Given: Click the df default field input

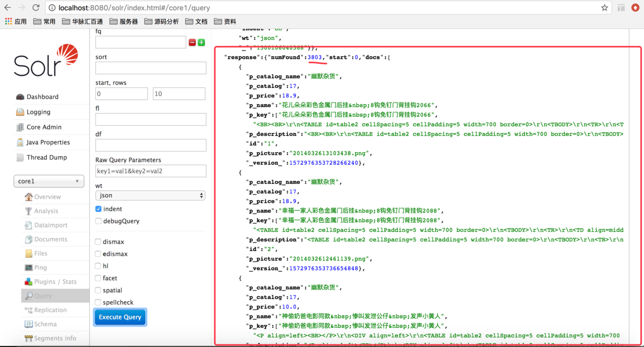Looking at the screenshot, I should point(151,145).
